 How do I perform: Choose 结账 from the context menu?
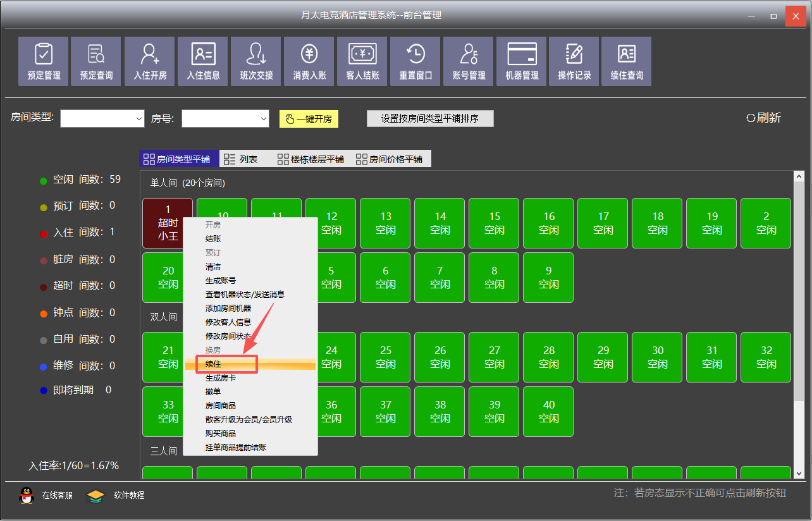213,239
